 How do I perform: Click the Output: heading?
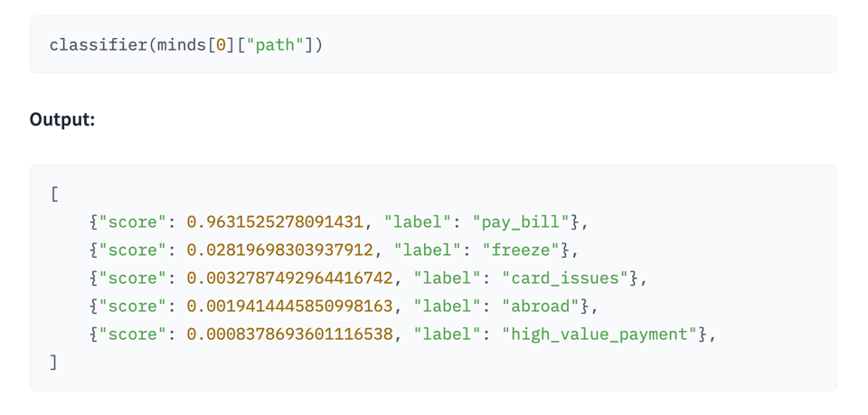(x=62, y=119)
